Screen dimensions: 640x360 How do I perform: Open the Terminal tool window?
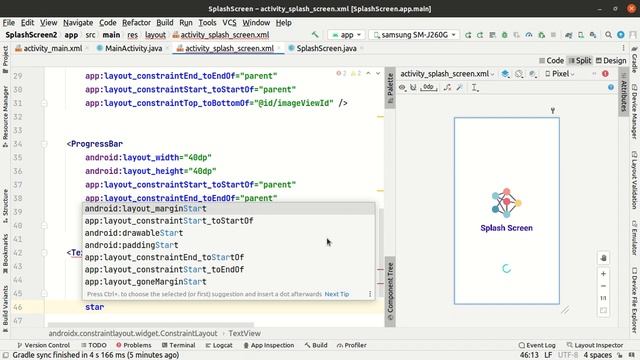(178, 345)
